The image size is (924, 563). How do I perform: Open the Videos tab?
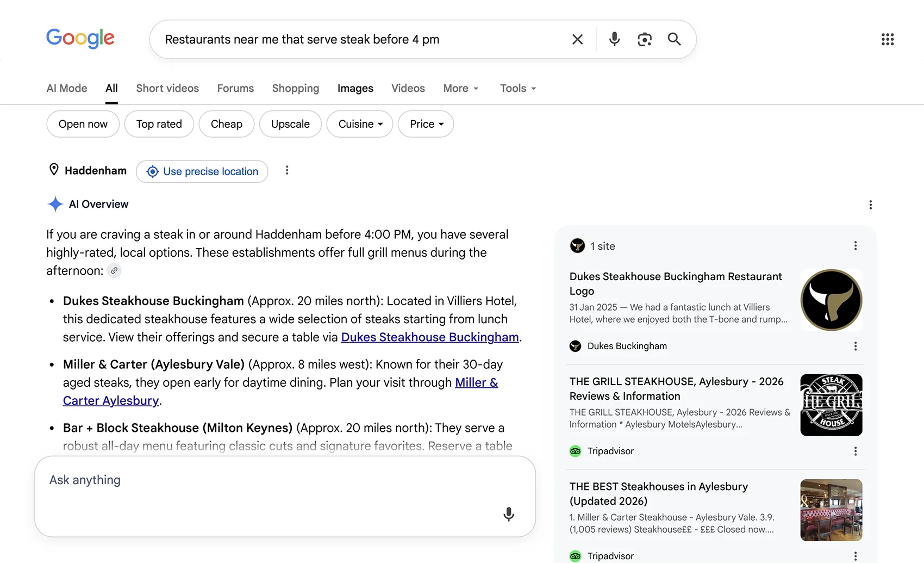408,88
